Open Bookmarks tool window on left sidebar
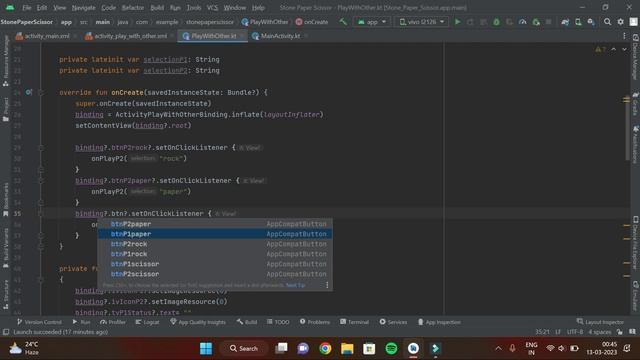Viewport: 640px width, 360px height. pyautogui.click(x=5, y=199)
